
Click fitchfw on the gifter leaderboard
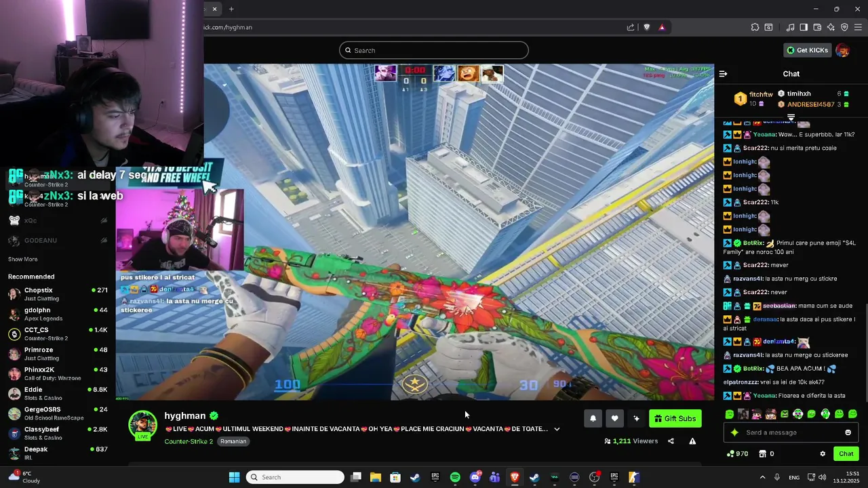[x=761, y=94]
